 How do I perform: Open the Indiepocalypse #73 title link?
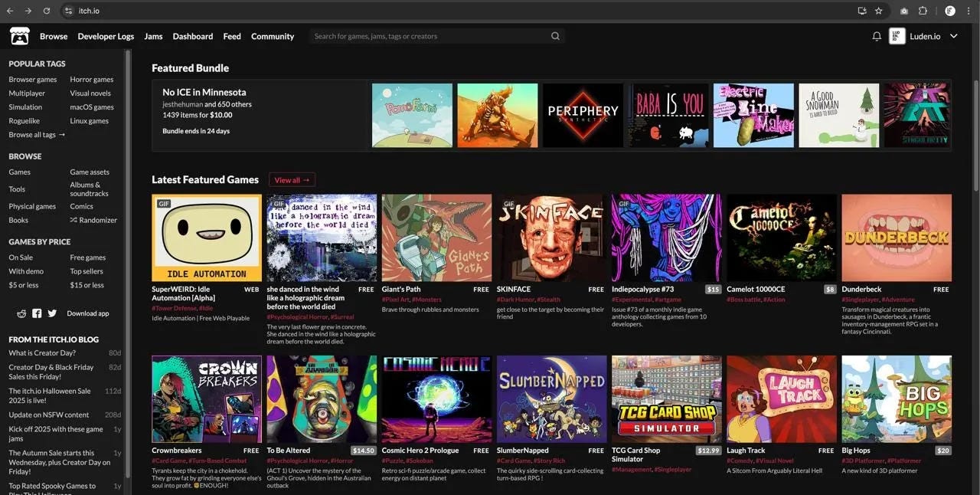[642, 290]
